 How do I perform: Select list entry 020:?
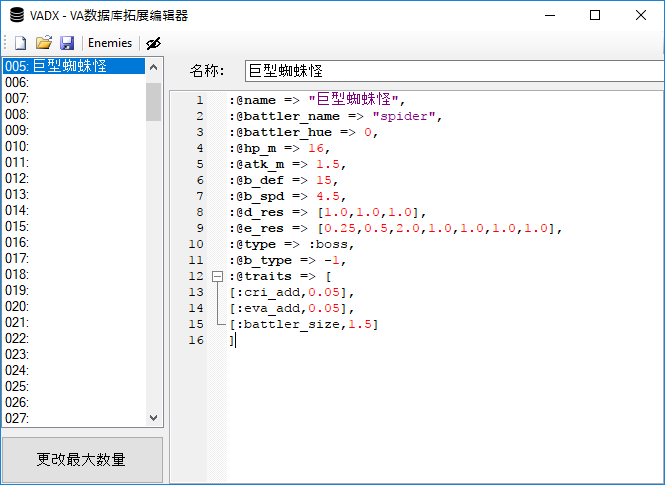[74, 307]
